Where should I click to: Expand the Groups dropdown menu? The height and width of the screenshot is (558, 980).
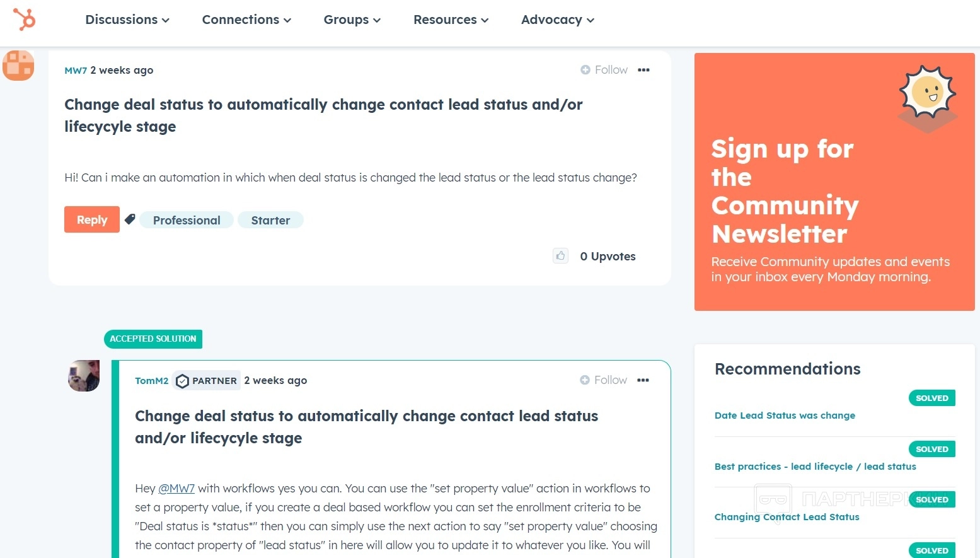click(x=352, y=20)
